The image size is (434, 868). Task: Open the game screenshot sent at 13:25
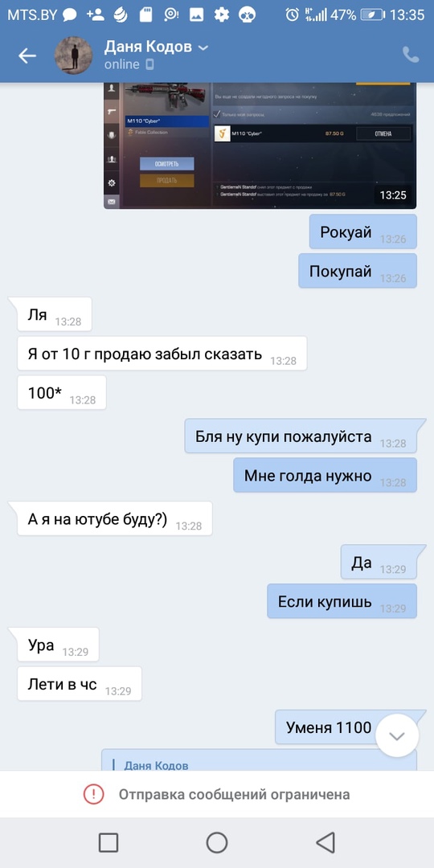tap(260, 145)
